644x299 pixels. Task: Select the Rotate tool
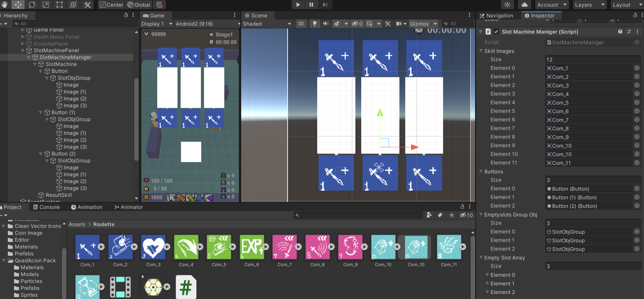[32, 5]
